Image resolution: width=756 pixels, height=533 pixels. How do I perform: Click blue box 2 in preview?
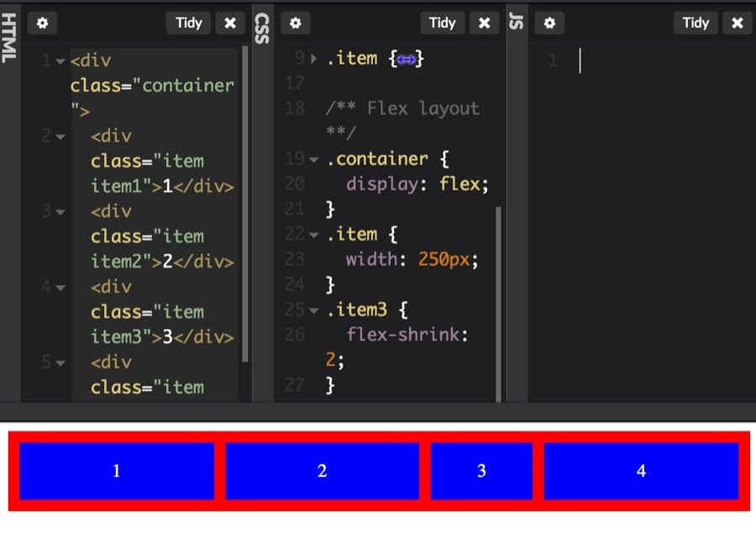click(x=322, y=471)
